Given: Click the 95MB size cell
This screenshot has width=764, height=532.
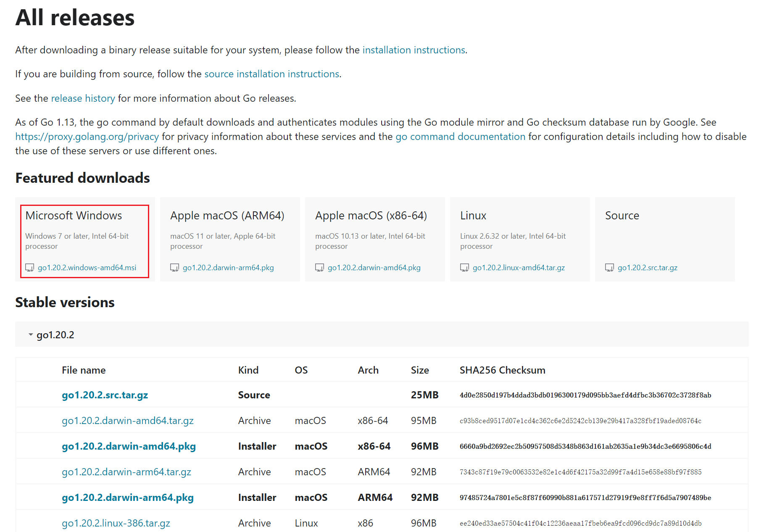Looking at the screenshot, I should (424, 421).
